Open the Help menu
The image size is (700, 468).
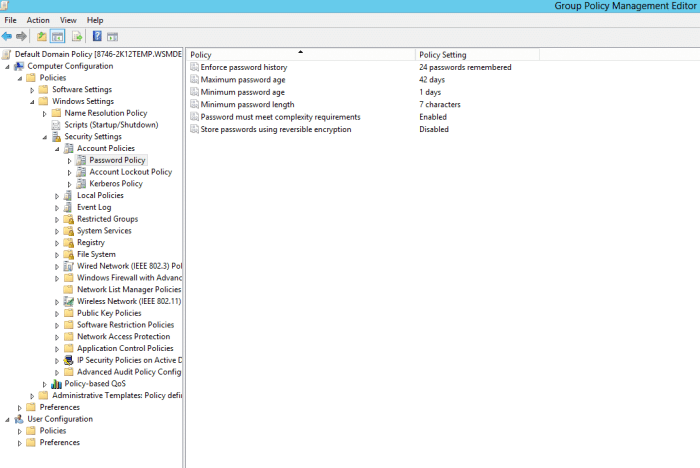95,20
